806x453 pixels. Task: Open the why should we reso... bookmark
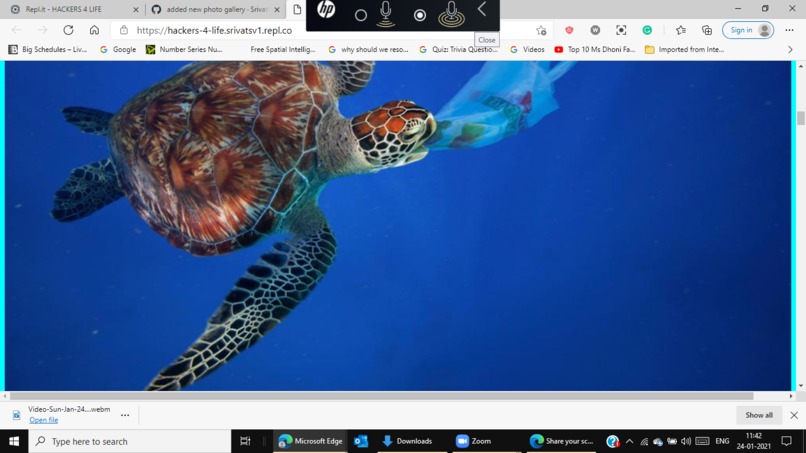(x=368, y=49)
